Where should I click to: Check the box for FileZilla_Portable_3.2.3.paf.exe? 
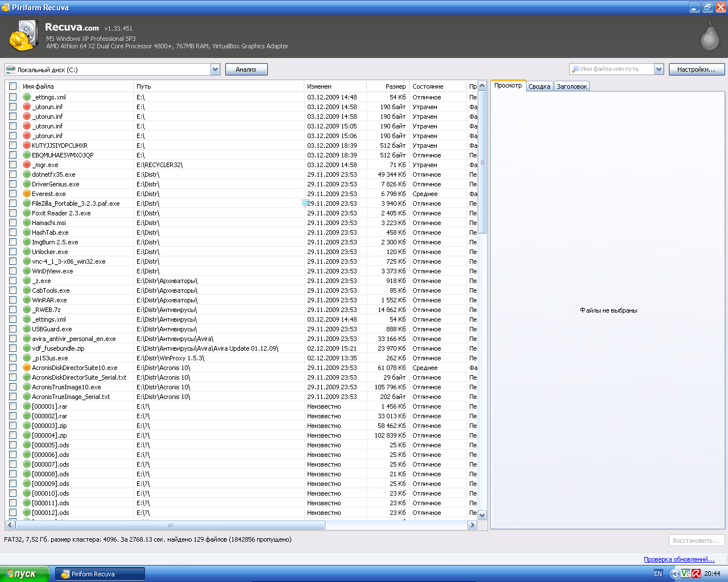click(13, 203)
